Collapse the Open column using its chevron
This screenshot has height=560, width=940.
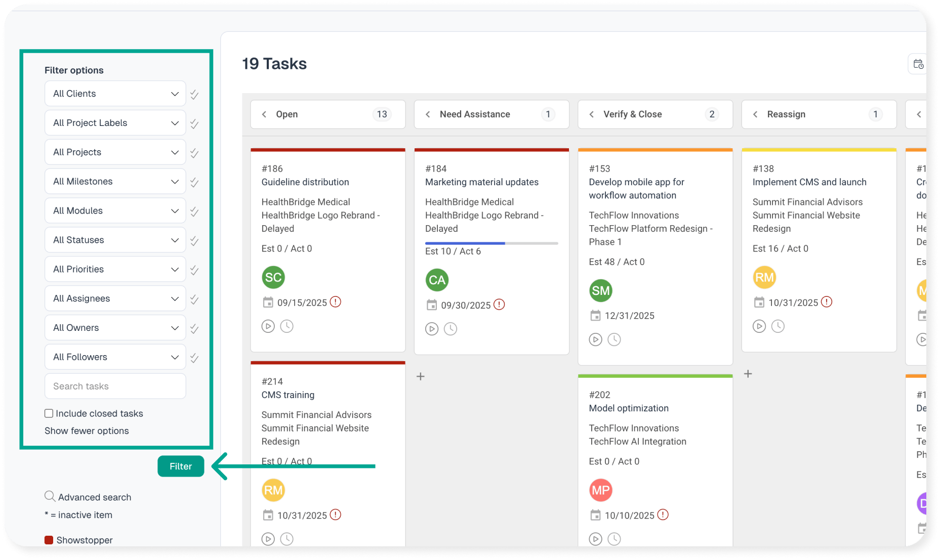pyautogui.click(x=264, y=114)
